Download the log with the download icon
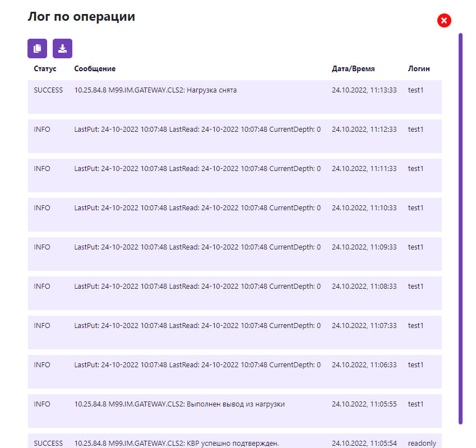This screenshot has width=476, height=448. [x=62, y=48]
